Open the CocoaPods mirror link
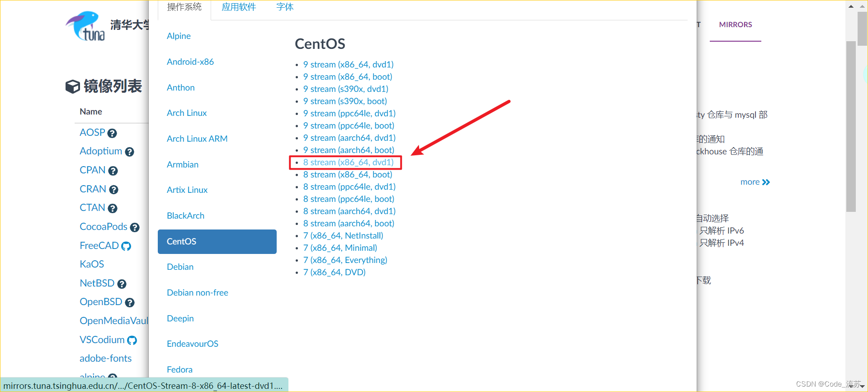This screenshot has height=392, width=868. coord(104,227)
